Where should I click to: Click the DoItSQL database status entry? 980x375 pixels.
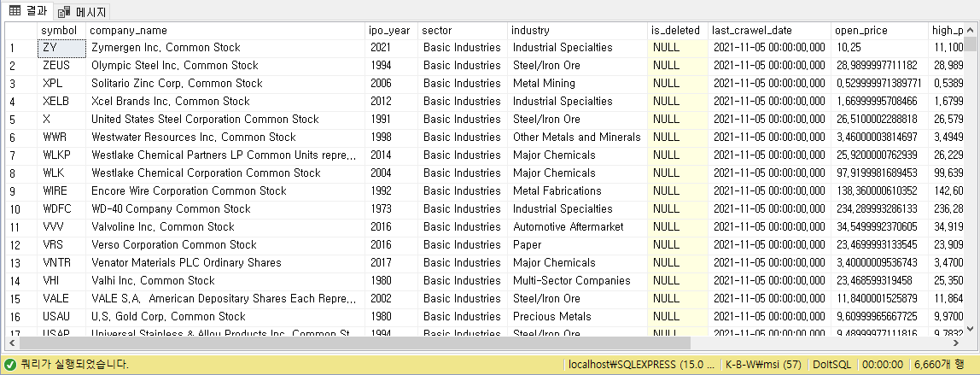pyautogui.click(x=832, y=365)
